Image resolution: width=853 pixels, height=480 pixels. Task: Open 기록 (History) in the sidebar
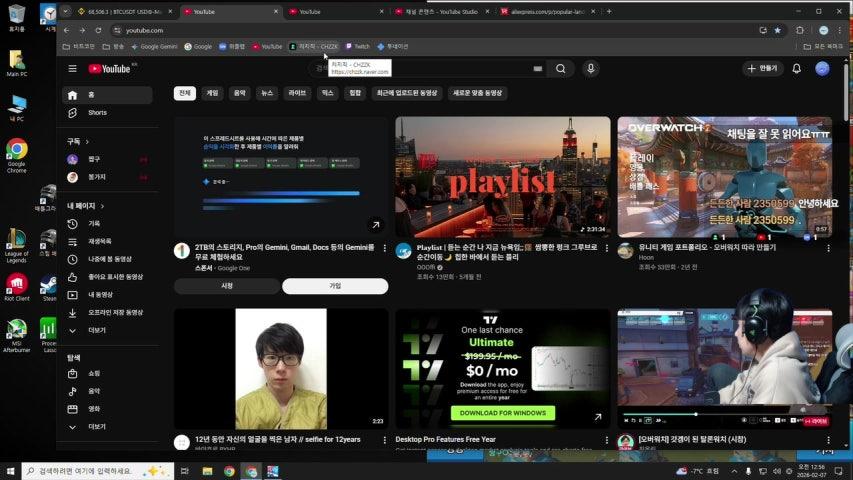[94, 223]
